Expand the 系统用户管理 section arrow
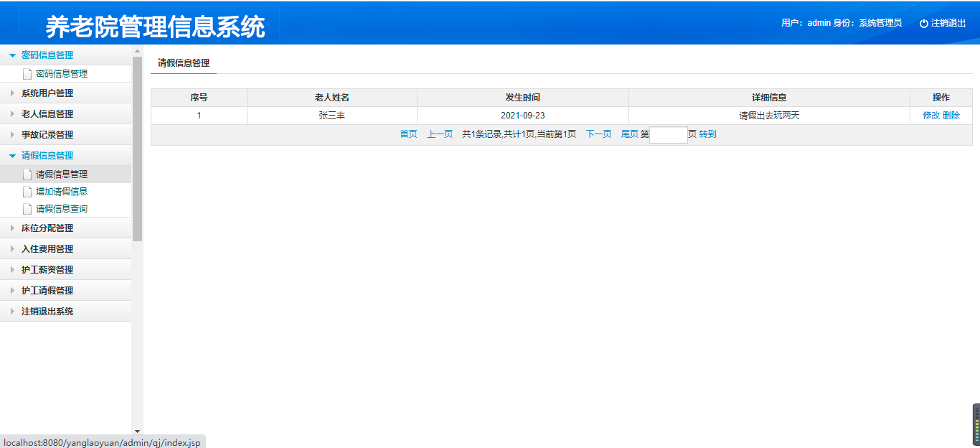Viewport: 980px width, 448px height. click(x=12, y=93)
